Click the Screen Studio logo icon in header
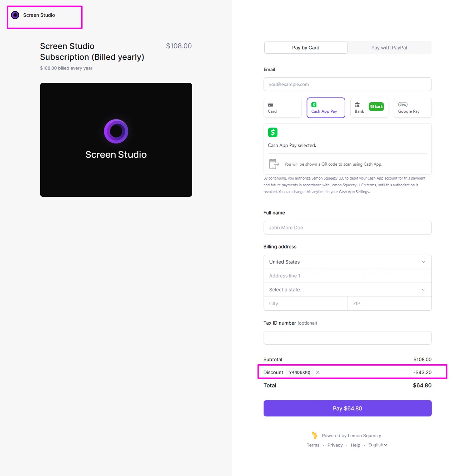This screenshot has width=463, height=476. click(x=15, y=15)
